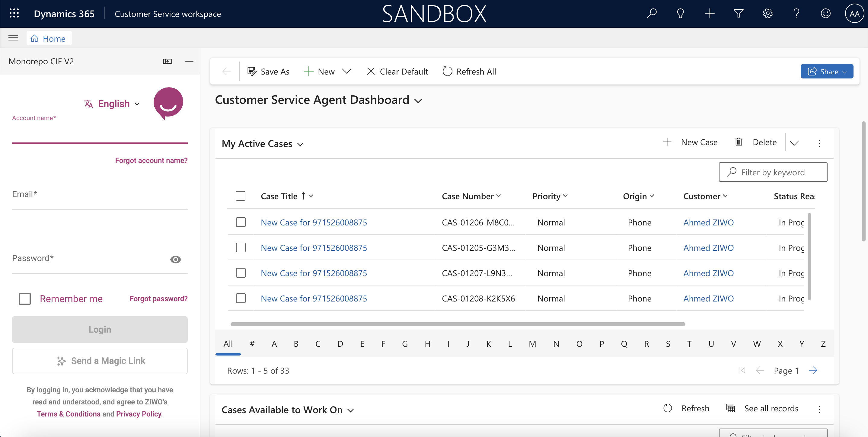Click the pop-out panel icon in Monorepo CIF V2
Image resolution: width=868 pixels, height=437 pixels.
pyautogui.click(x=168, y=61)
